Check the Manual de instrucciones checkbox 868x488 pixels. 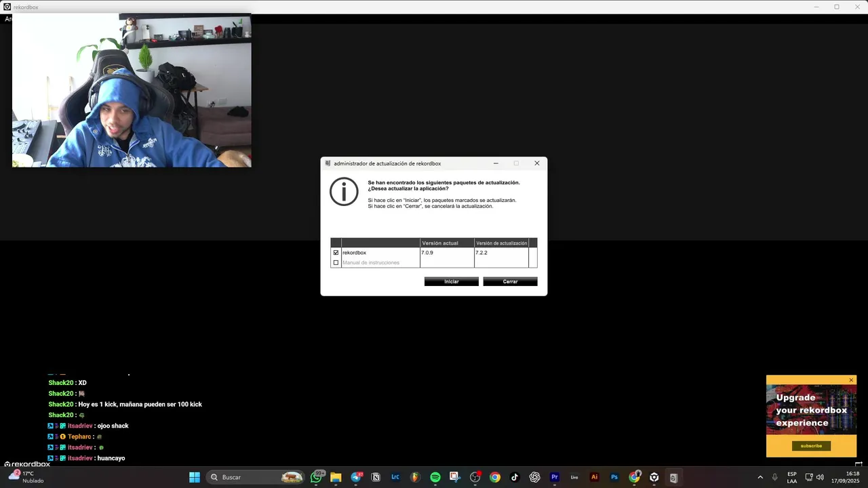[336, 262]
